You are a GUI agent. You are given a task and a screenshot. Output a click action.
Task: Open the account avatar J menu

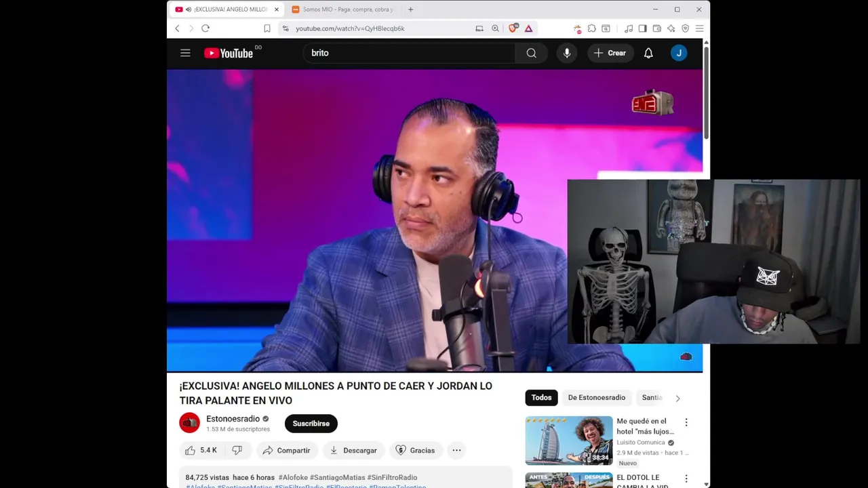coord(679,53)
